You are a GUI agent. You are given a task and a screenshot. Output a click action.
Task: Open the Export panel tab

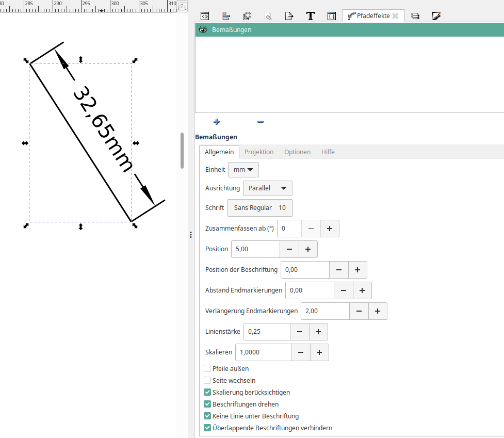(289, 16)
